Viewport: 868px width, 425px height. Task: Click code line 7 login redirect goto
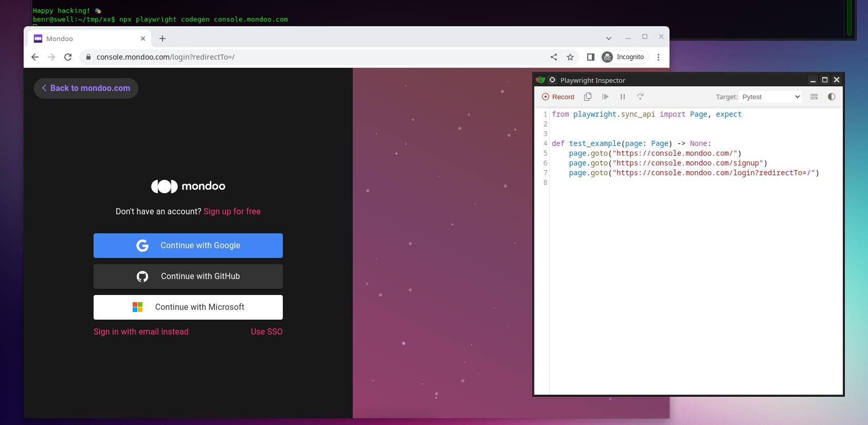694,173
